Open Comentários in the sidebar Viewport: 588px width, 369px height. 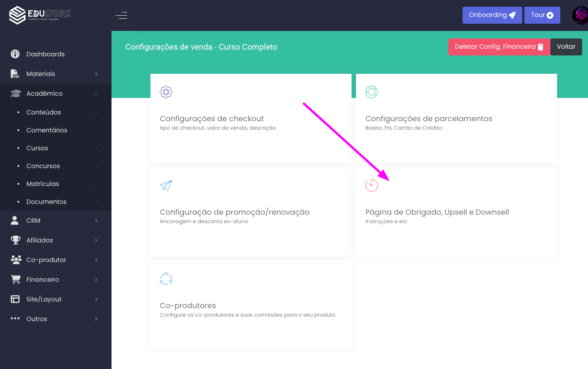click(47, 130)
